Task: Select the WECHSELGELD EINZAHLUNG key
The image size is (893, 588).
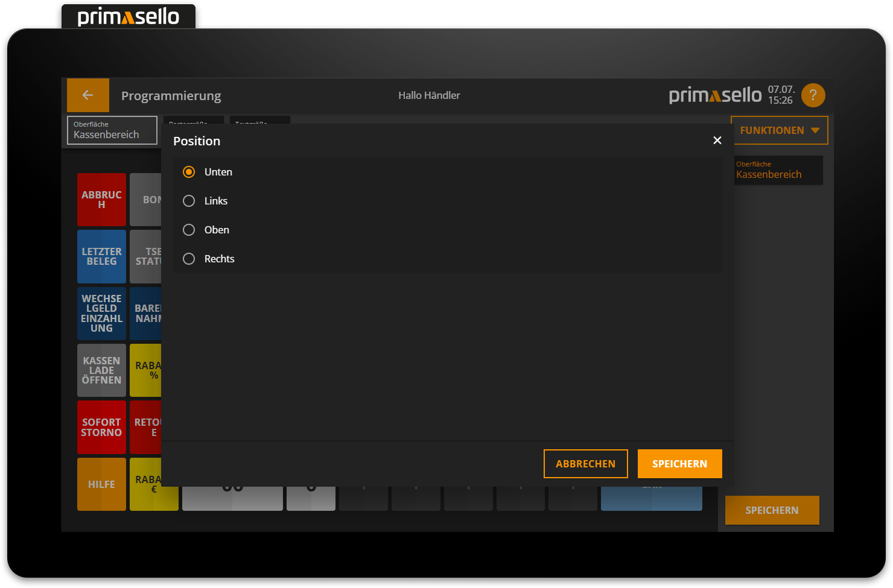Action: [x=101, y=313]
